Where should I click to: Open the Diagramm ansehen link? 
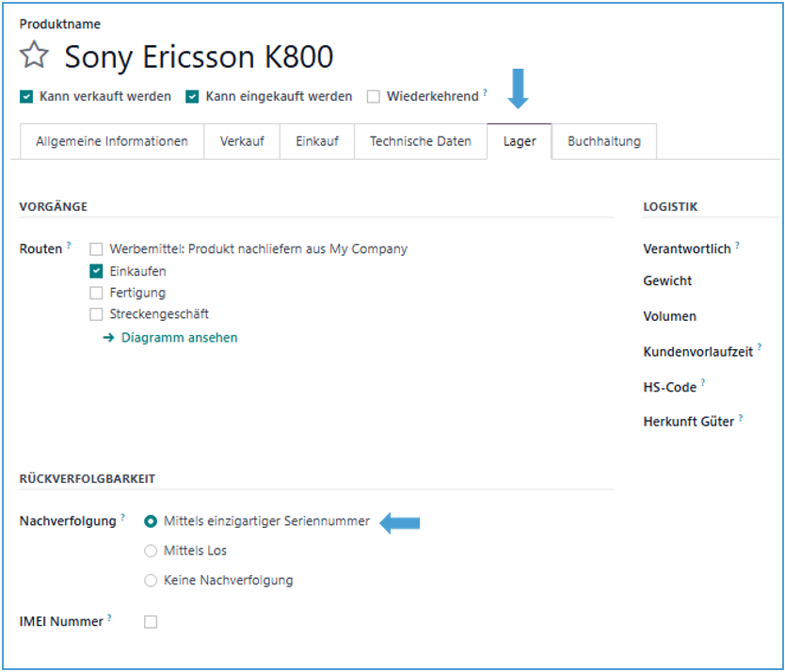tap(179, 338)
